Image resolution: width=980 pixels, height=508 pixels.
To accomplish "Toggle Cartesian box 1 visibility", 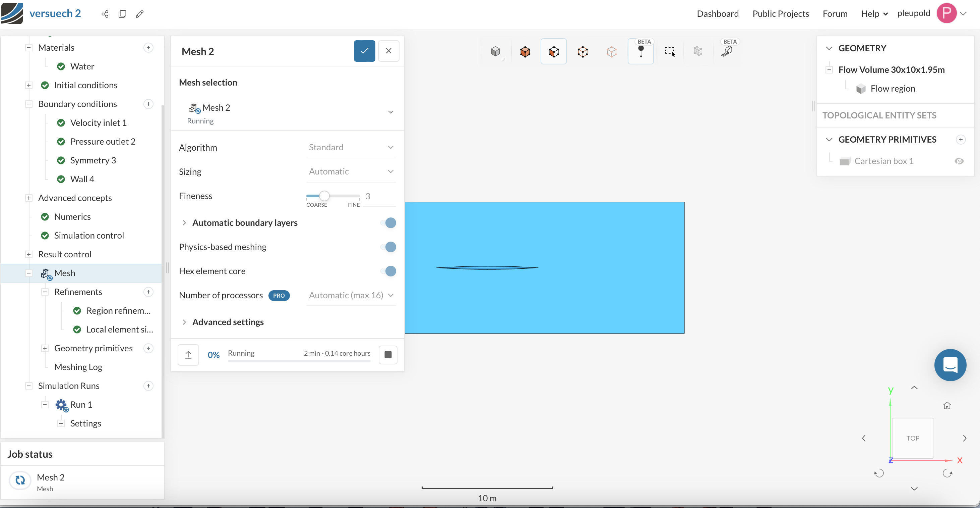I will tap(959, 161).
